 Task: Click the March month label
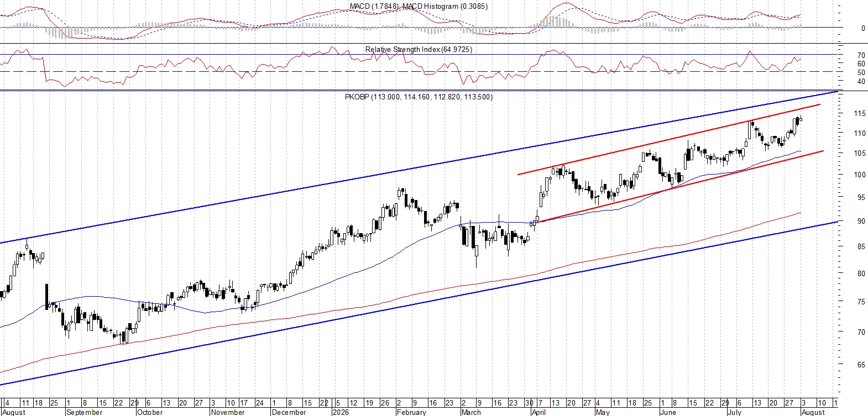[x=471, y=412]
